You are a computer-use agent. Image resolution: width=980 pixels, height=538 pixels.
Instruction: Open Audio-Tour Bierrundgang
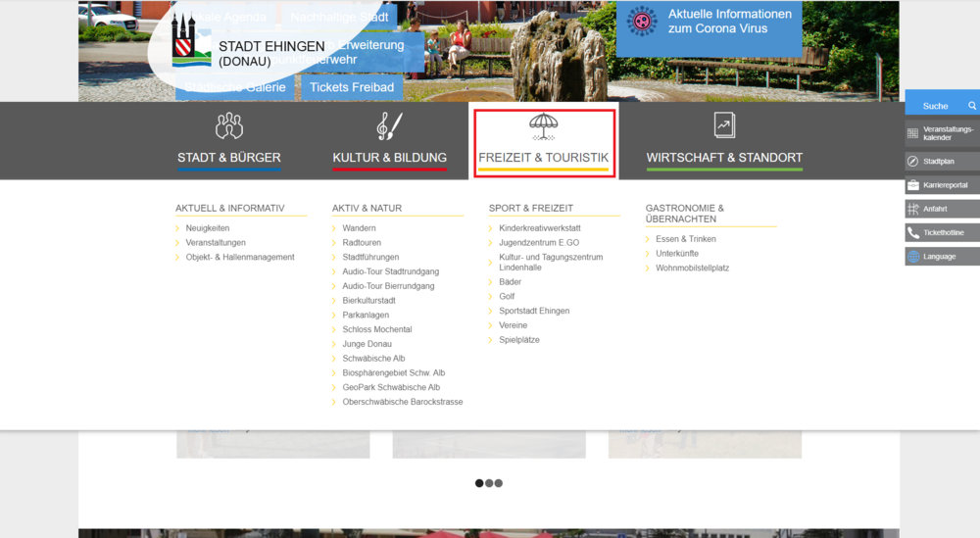(388, 285)
